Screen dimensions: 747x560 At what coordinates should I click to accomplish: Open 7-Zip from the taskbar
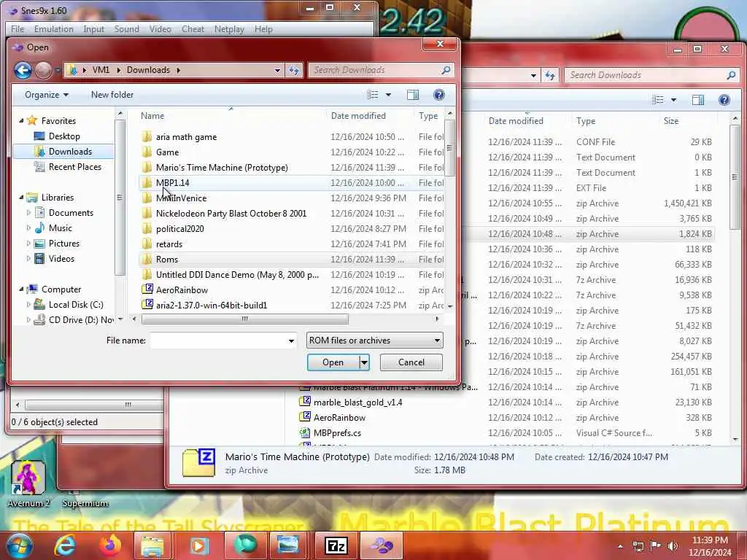[x=336, y=545]
